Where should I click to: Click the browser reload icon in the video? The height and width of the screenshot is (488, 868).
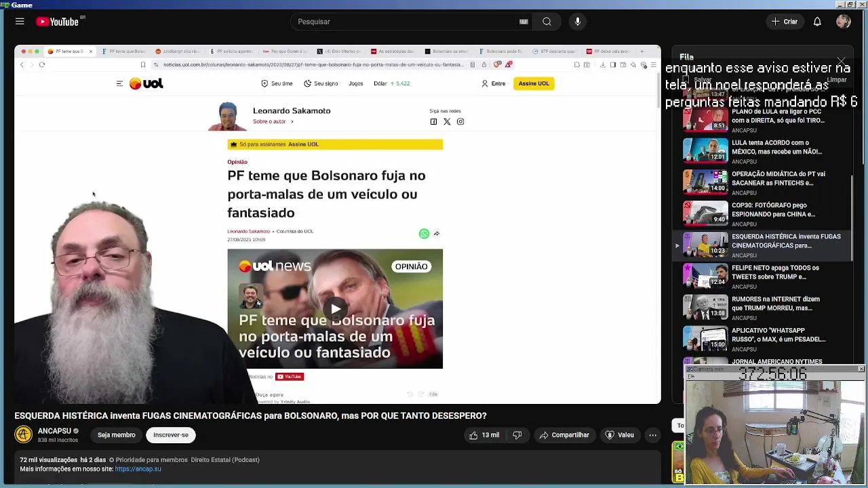(x=42, y=64)
